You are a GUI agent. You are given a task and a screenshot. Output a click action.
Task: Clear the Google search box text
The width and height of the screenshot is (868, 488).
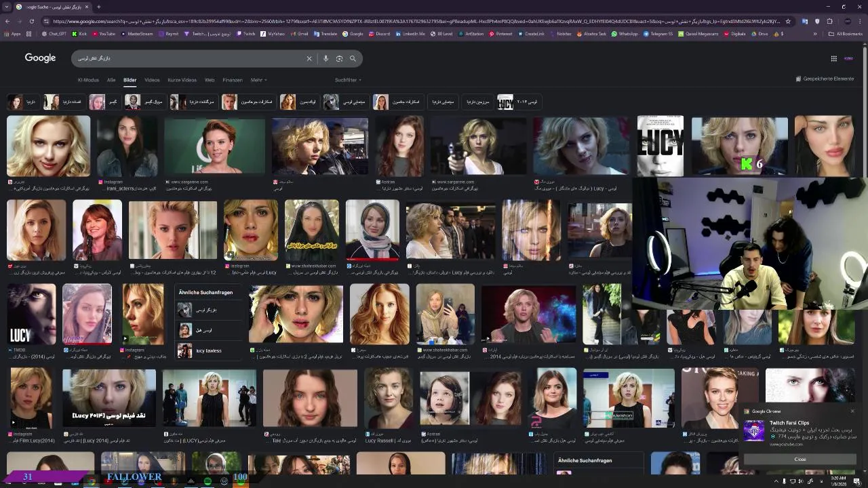coord(309,58)
